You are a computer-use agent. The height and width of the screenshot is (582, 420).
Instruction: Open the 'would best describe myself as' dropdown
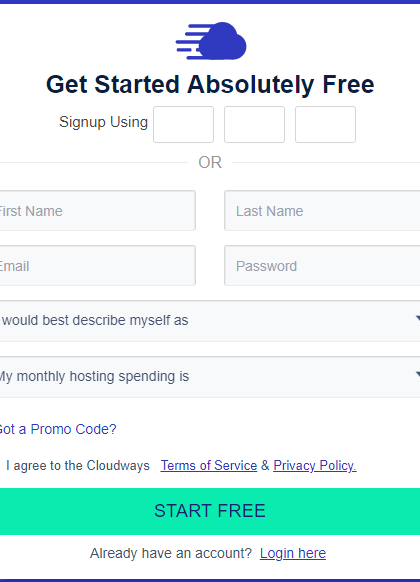(x=210, y=321)
